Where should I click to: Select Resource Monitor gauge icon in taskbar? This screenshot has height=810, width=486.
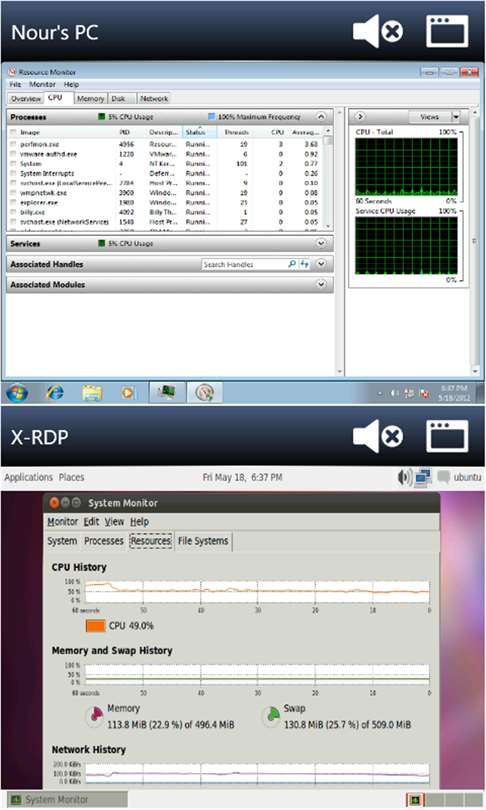pyautogui.click(x=205, y=393)
